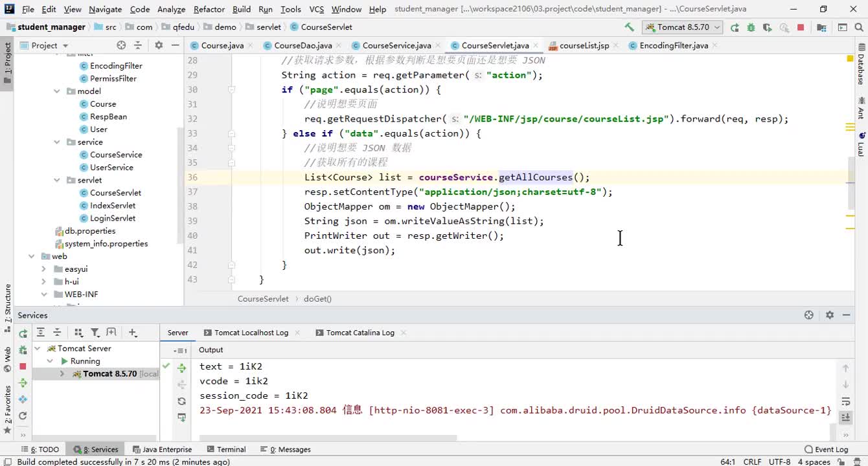This screenshot has height=466, width=868.
Task: Open Tomcat 8.5.70 run configuration dropdown
Action: [x=683, y=27]
